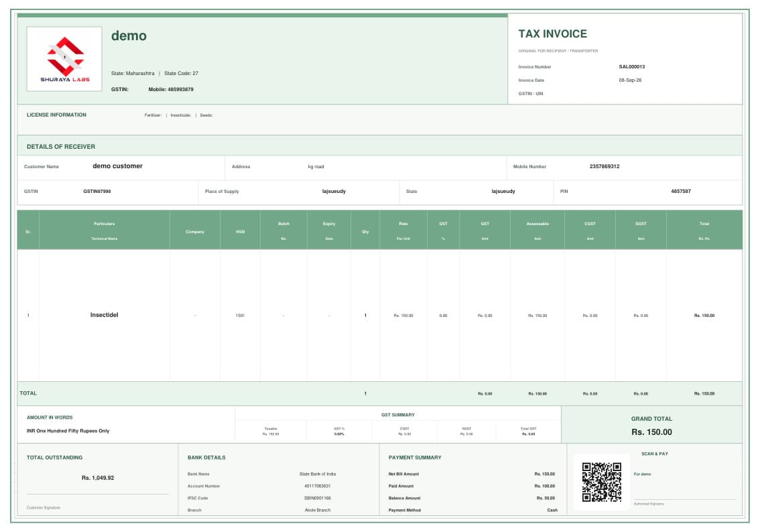Select item name 'Insectidel'

[104, 315]
